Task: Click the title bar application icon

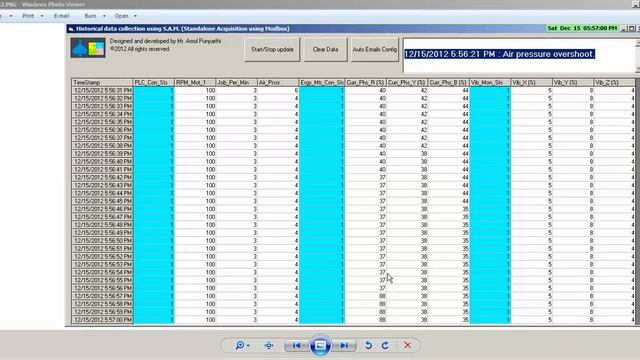Action: (x=71, y=29)
